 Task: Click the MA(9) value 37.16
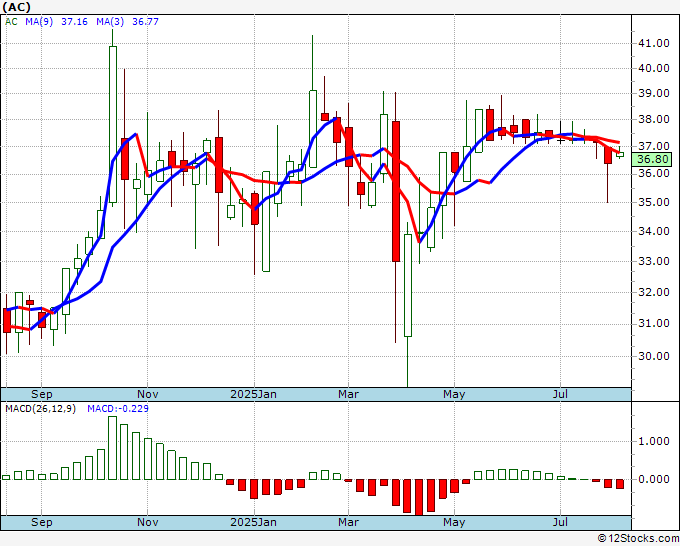[74, 21]
